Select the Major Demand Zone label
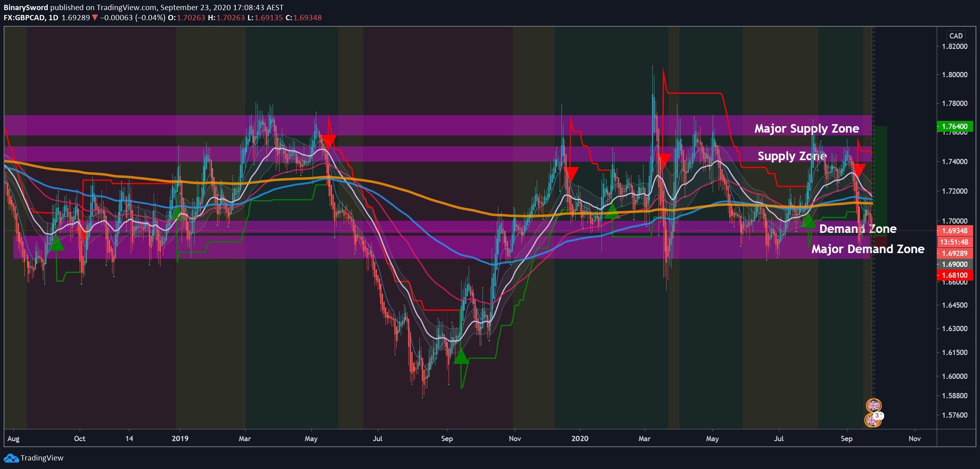 (868, 249)
